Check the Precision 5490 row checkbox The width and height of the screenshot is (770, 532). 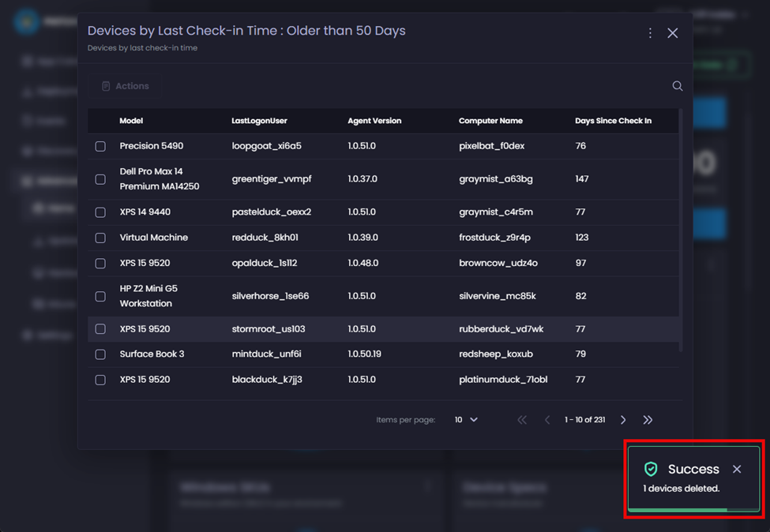pyautogui.click(x=100, y=146)
